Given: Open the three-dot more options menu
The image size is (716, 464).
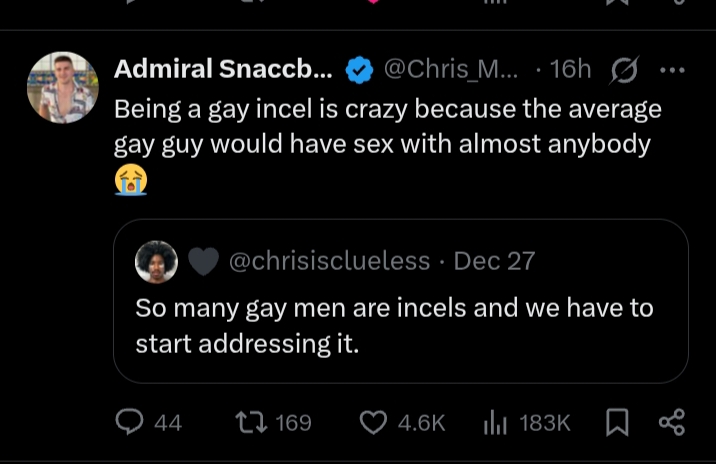Looking at the screenshot, I should coord(672,70).
